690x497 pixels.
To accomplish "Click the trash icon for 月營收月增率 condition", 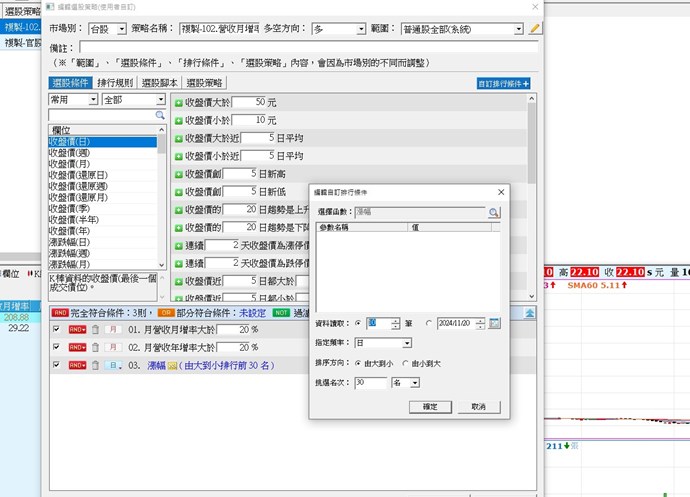I will [94, 329].
